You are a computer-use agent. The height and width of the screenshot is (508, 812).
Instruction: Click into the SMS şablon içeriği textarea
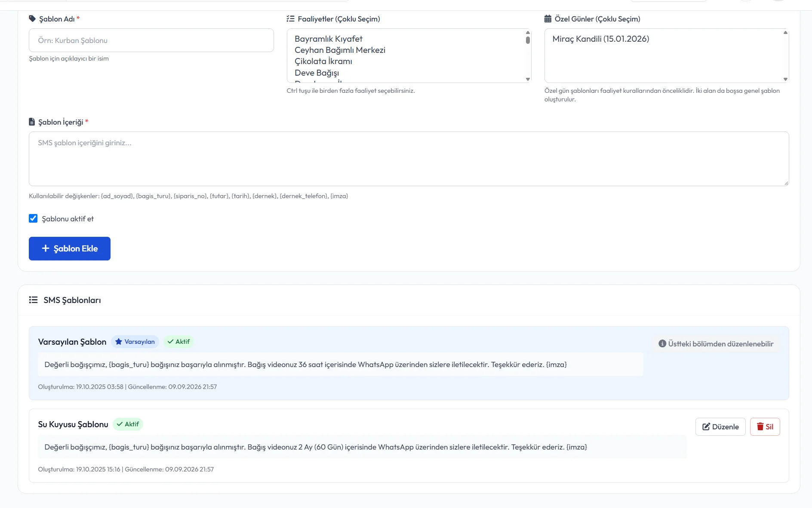coord(409,159)
